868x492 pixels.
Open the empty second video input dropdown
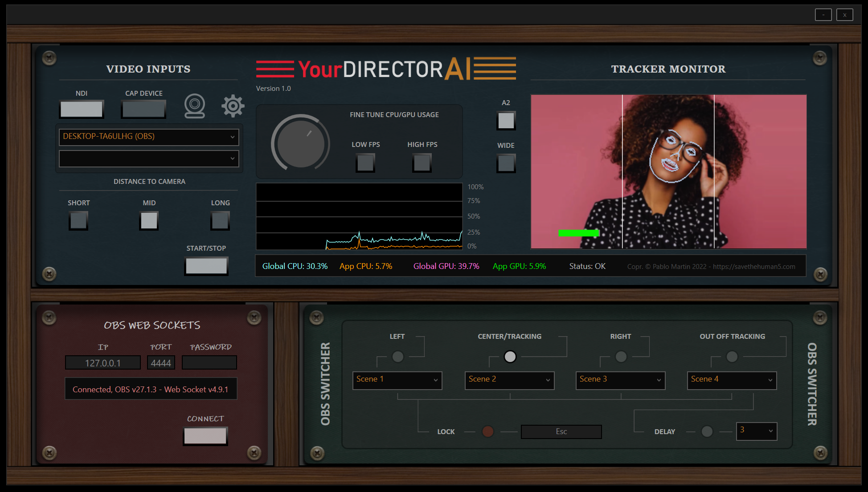(149, 159)
